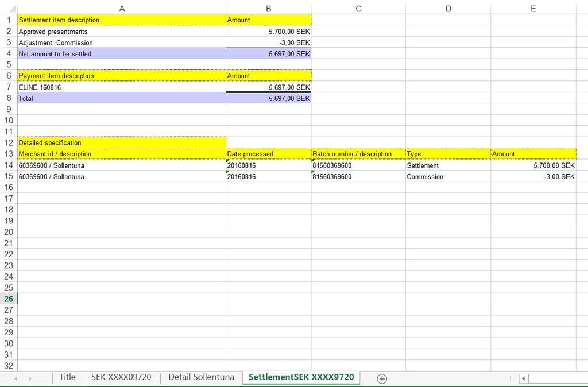Select SettlementSEK XXXX9720 sheet tab

click(x=301, y=377)
